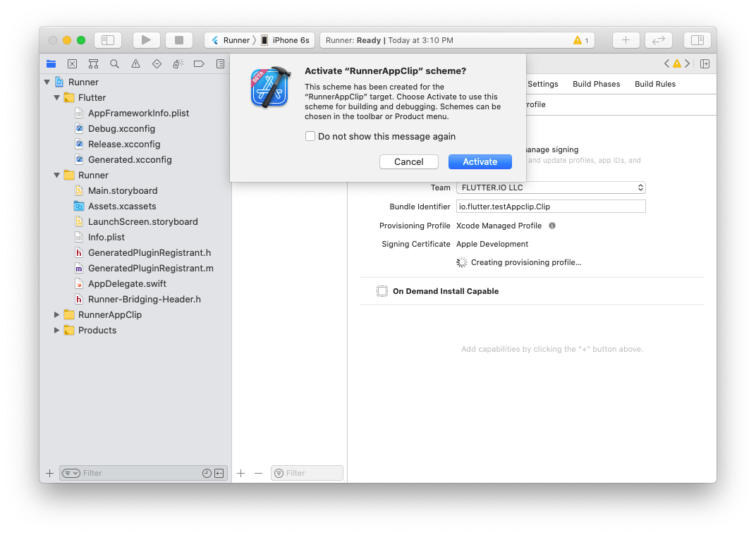756x535 pixels.
Task: Open the Project navigator icon
Action: click(x=51, y=63)
